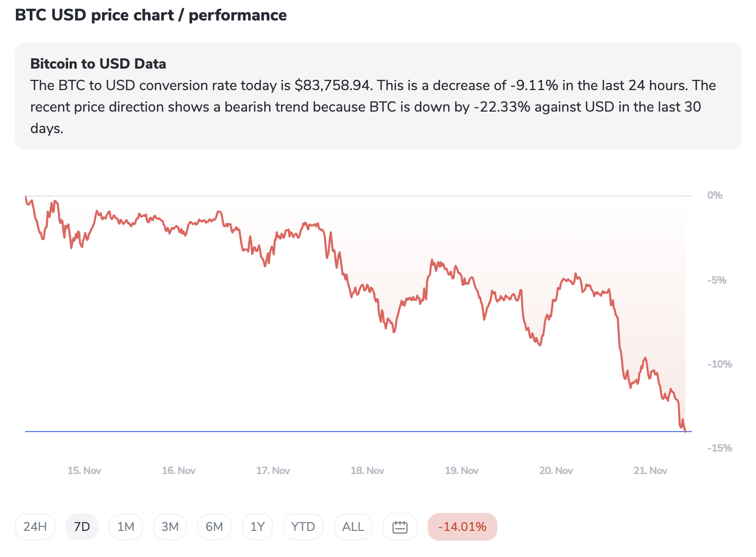Switch chart to 6M range
The height and width of the screenshot is (557, 756).
coord(214,527)
